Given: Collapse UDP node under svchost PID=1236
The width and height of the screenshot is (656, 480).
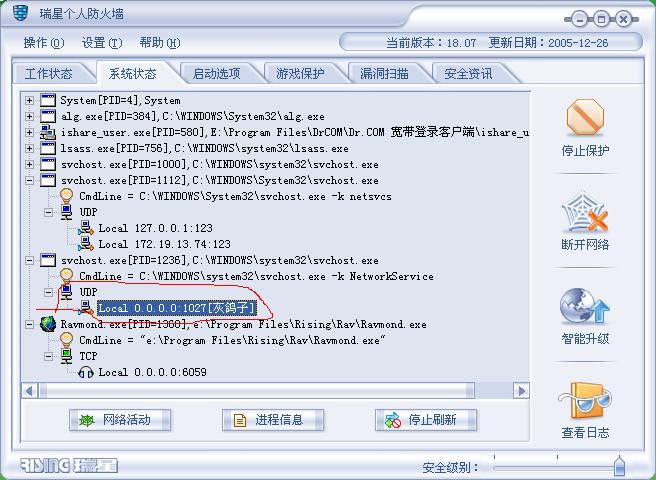Looking at the screenshot, I should [49, 292].
